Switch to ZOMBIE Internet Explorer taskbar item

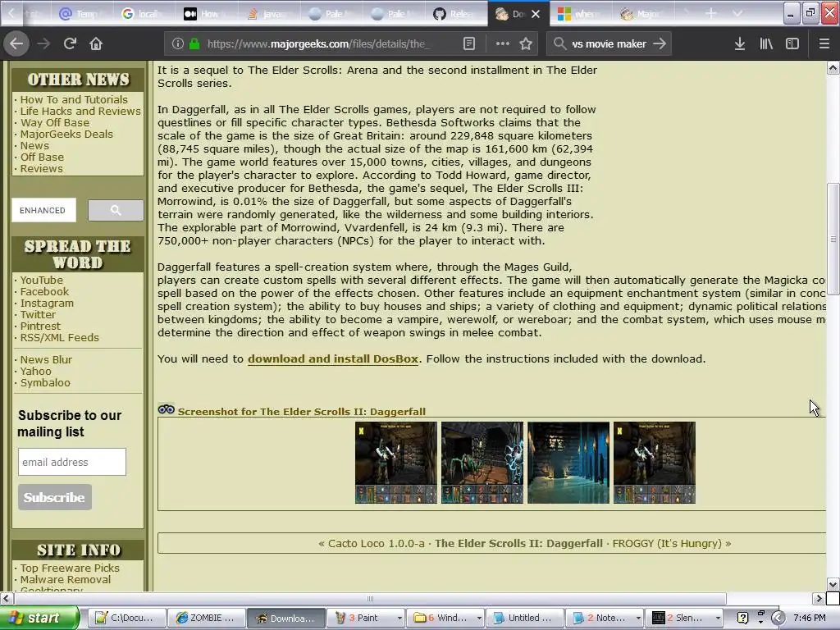coord(206,619)
